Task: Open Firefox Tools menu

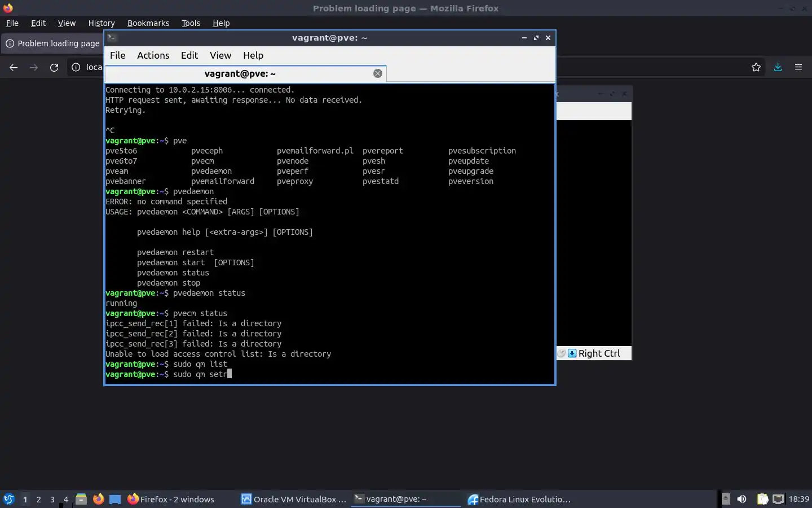Action: (x=191, y=23)
